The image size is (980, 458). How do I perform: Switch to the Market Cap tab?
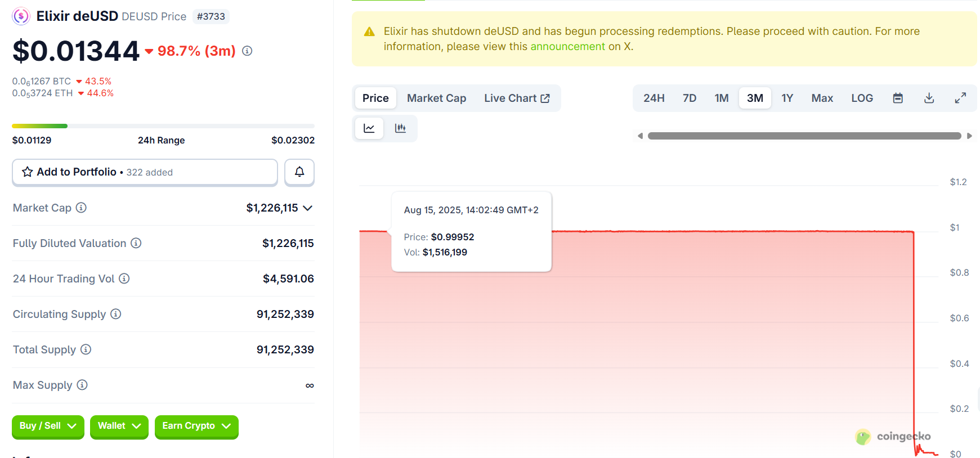point(436,98)
